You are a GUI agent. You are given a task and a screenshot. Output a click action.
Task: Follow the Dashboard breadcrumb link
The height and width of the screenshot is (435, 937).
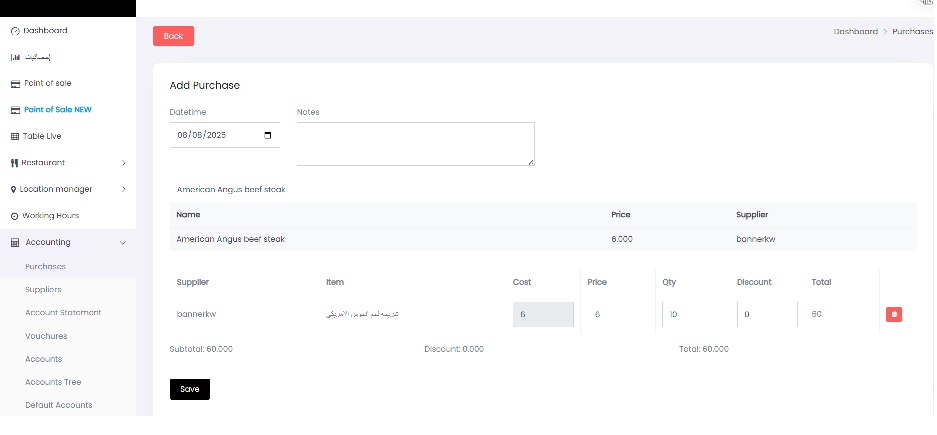coord(855,32)
